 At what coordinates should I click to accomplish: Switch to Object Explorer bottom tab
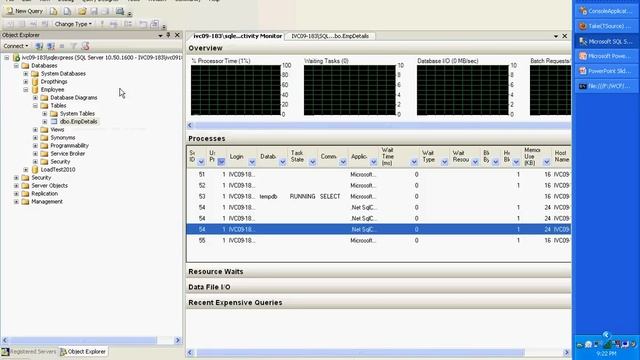(83, 351)
